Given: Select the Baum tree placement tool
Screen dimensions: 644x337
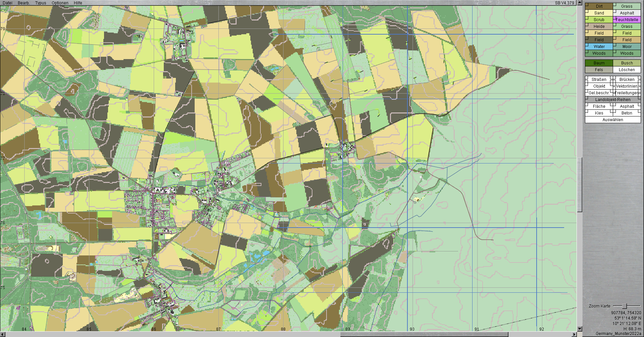Looking at the screenshot, I should pos(599,63).
